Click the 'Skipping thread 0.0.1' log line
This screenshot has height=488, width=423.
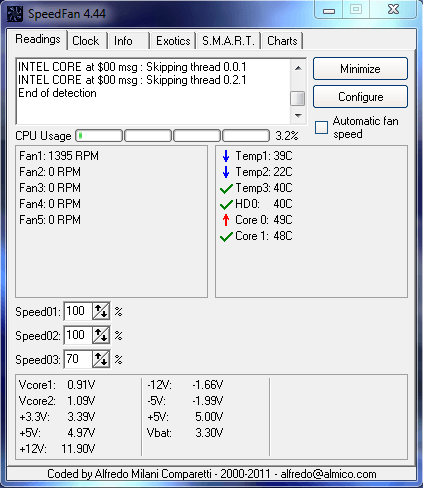pyautogui.click(x=132, y=67)
